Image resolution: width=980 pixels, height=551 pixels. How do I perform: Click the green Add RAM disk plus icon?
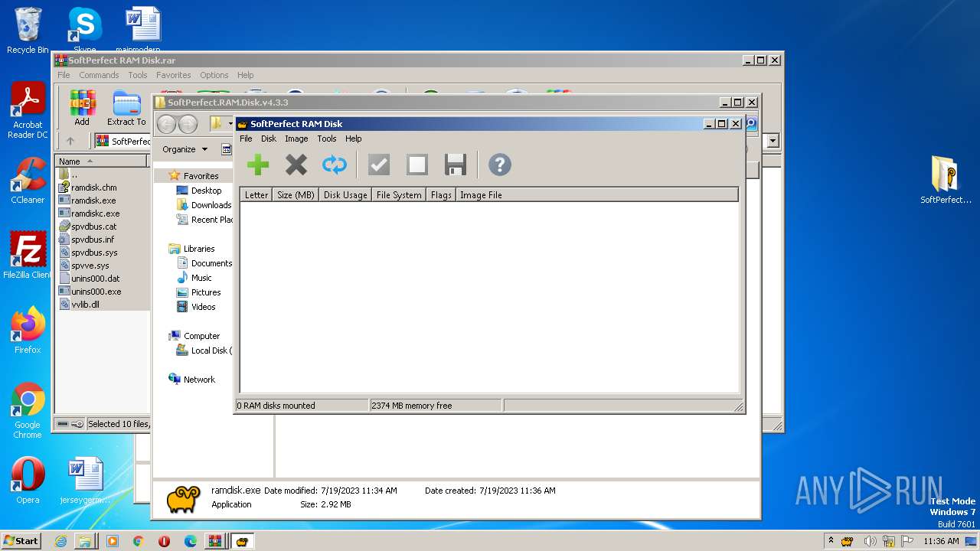[x=258, y=165]
